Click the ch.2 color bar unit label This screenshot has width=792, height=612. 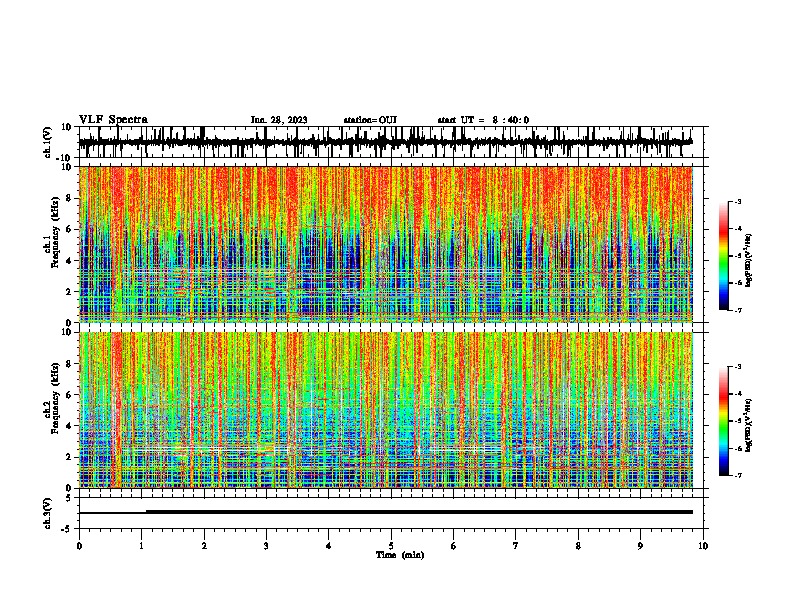tap(749, 425)
